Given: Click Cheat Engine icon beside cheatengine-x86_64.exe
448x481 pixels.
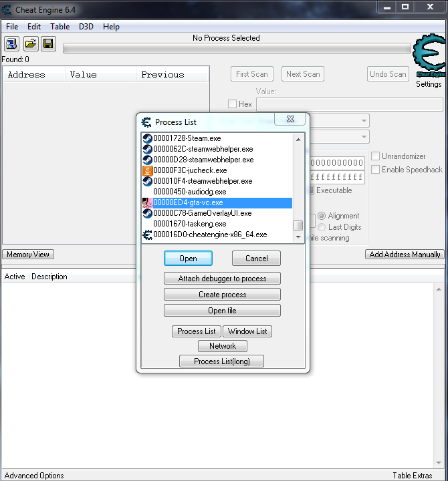Looking at the screenshot, I should (147, 234).
